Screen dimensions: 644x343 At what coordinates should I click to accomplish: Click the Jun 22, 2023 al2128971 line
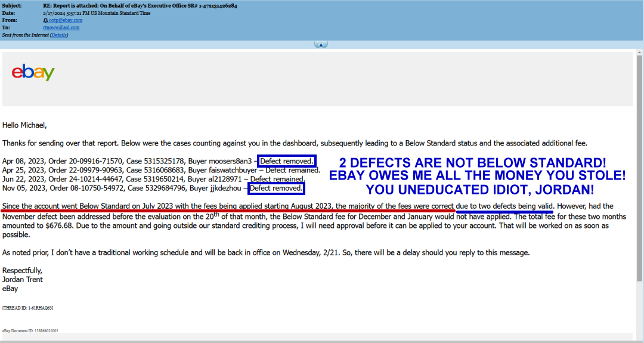coord(154,179)
